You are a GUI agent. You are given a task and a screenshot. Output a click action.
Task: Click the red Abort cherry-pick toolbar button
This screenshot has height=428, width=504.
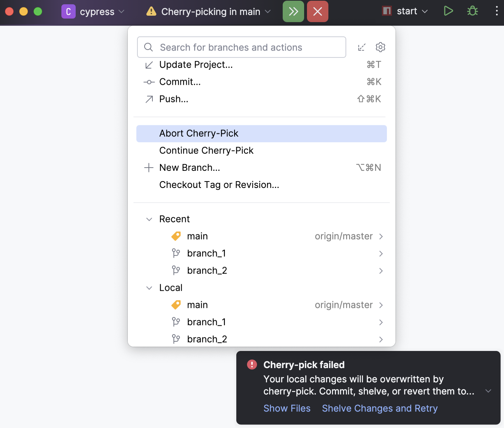(317, 11)
